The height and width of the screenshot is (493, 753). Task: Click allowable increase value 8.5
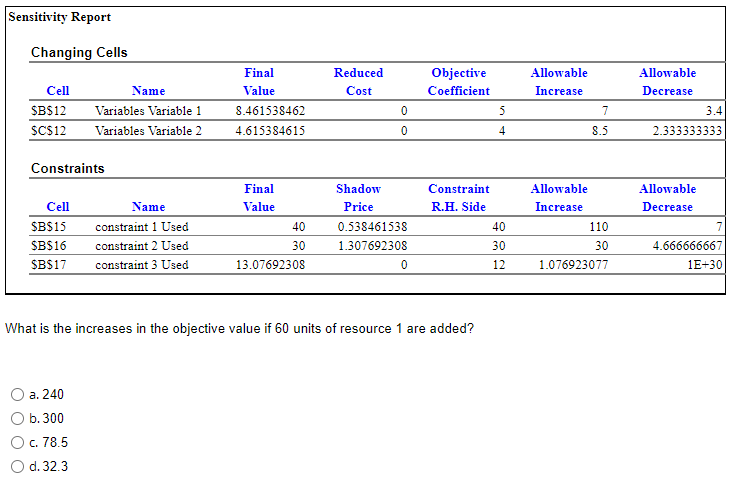[x=600, y=131]
